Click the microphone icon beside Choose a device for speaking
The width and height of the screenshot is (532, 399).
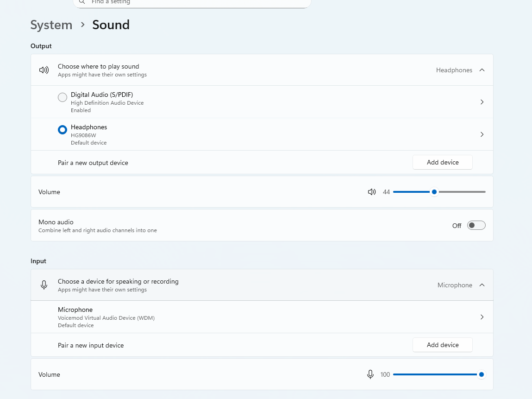(x=44, y=285)
